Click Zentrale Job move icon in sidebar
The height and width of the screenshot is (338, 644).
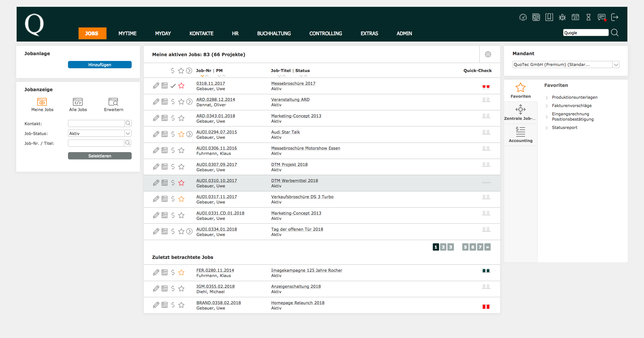520,110
